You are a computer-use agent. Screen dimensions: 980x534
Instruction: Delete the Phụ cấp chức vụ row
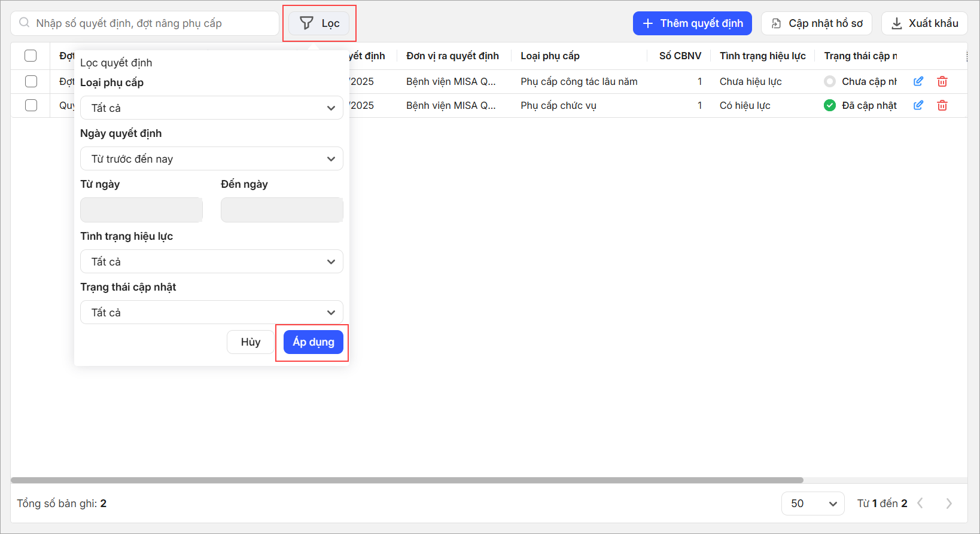(942, 105)
